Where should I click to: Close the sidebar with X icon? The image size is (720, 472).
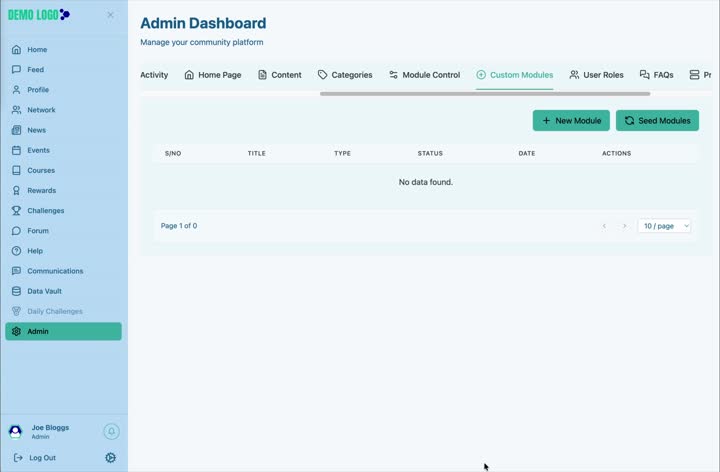(111, 15)
